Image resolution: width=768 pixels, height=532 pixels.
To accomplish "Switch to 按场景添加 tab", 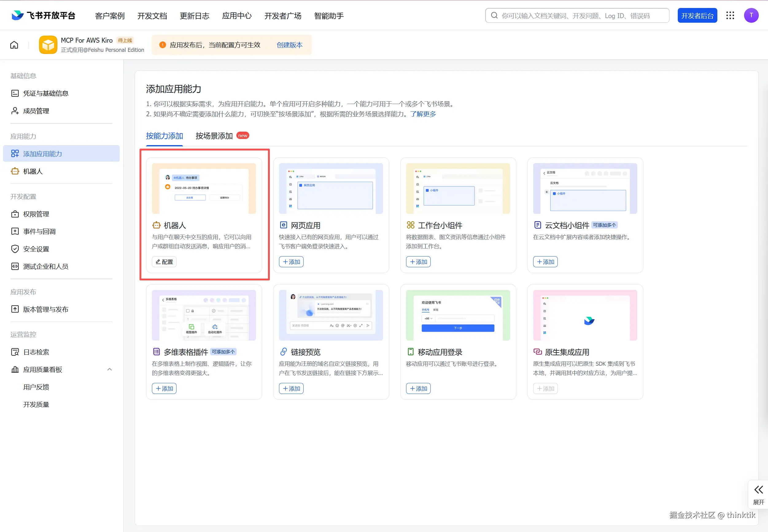I will [x=214, y=136].
